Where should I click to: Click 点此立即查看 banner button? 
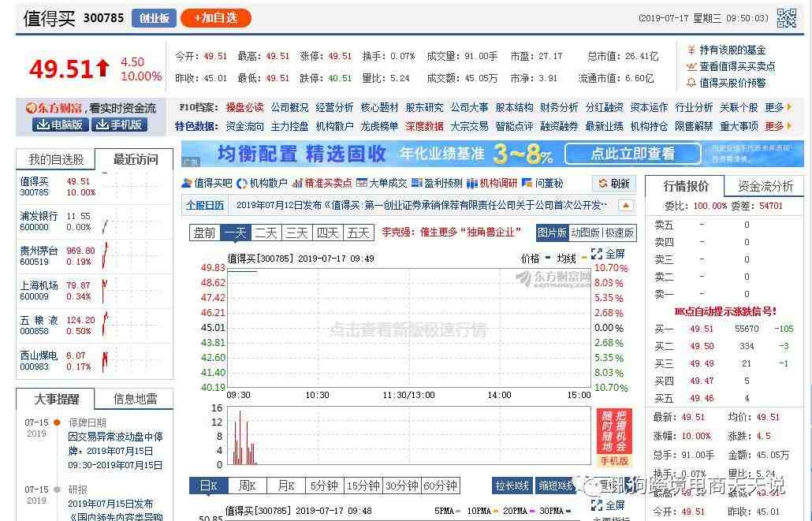click(x=632, y=154)
